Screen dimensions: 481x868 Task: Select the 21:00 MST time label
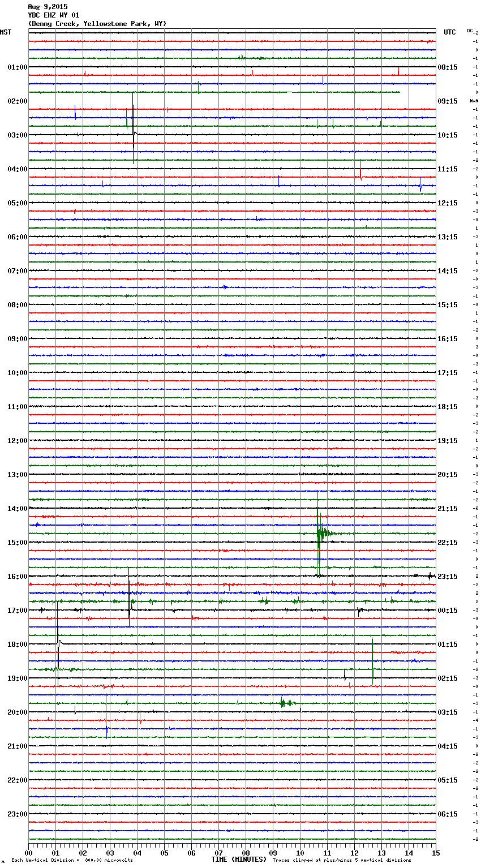[x=18, y=746]
